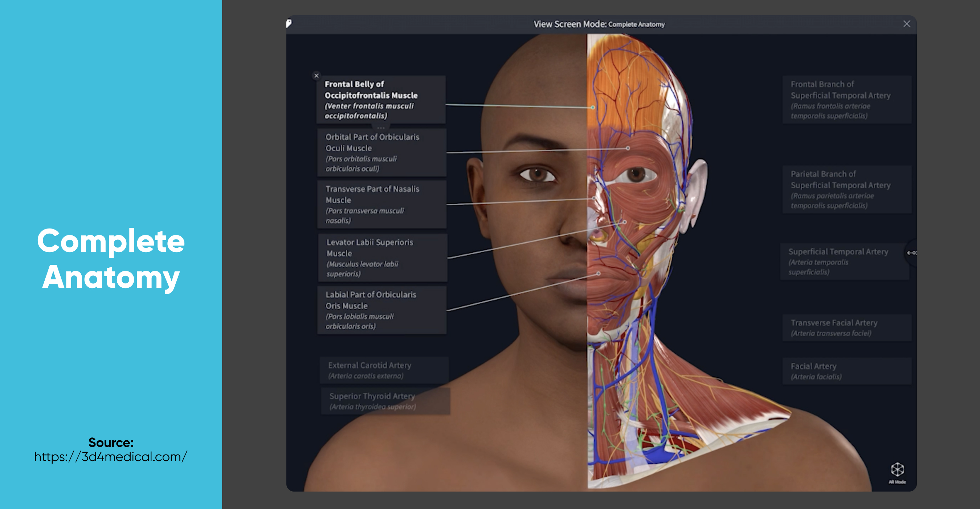Select Facial Artery label
This screenshot has height=509, width=980.
(x=847, y=371)
